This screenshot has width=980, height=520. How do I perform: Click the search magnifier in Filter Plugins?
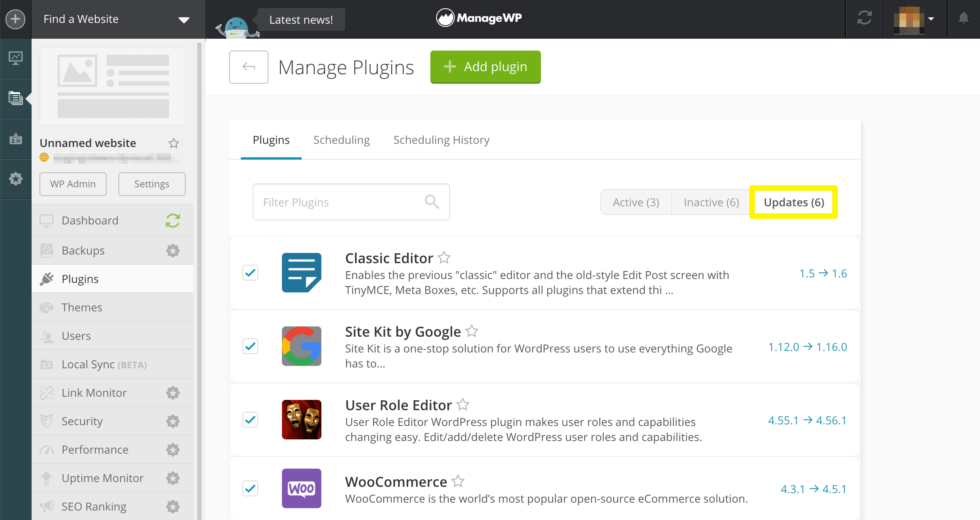coord(432,202)
